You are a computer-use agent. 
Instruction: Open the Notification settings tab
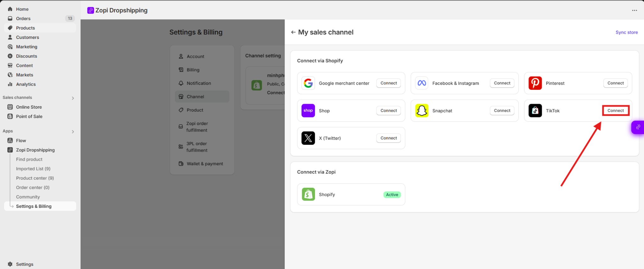pyautogui.click(x=202, y=83)
